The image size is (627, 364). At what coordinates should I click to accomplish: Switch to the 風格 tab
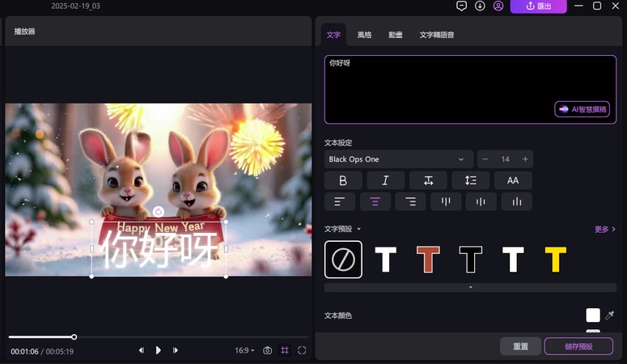point(364,35)
